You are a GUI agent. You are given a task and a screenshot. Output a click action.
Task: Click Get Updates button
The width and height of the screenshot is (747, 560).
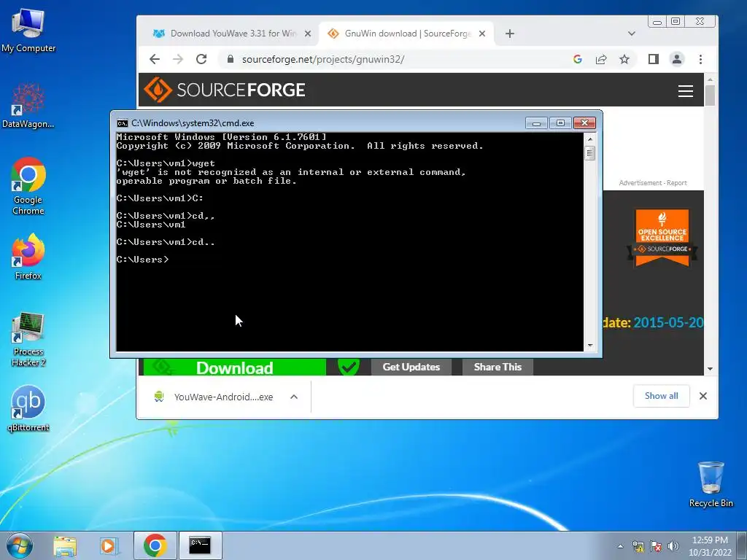(411, 367)
